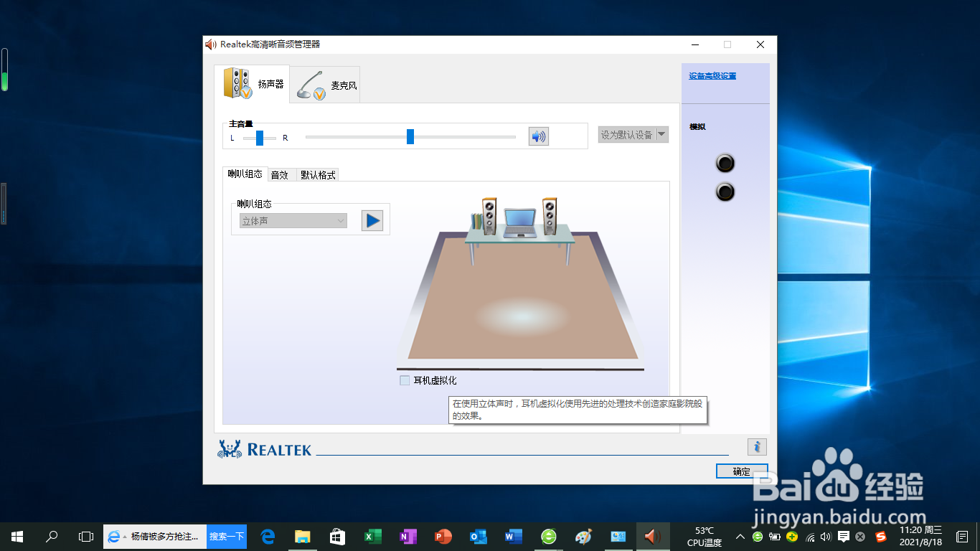The image size is (980, 551).
Task: Click the information 'i' button
Action: click(x=757, y=447)
